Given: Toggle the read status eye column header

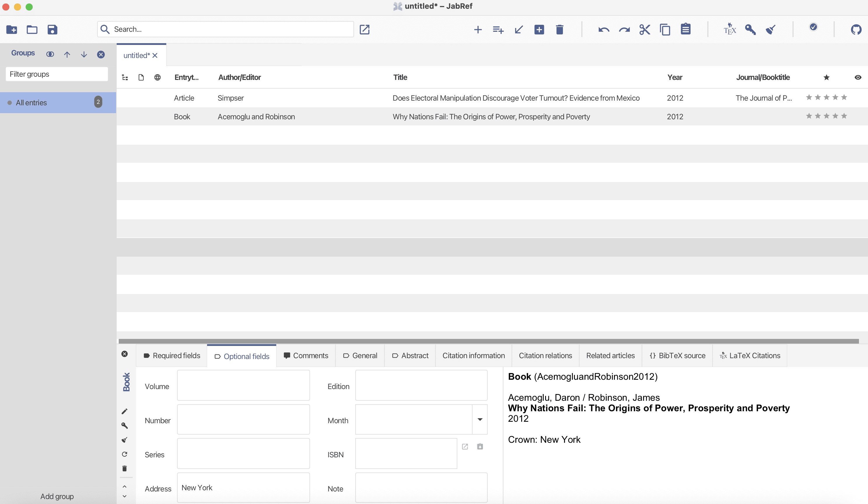Looking at the screenshot, I should point(858,78).
